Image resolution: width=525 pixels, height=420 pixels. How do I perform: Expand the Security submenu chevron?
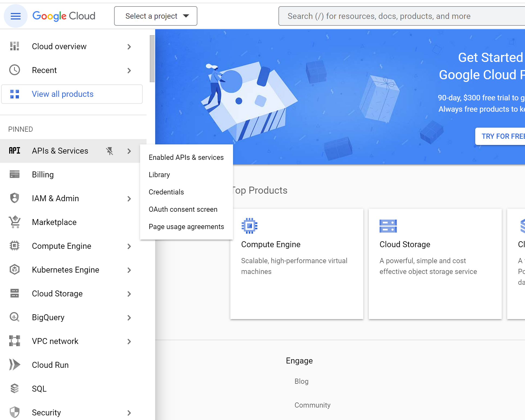[129, 413]
